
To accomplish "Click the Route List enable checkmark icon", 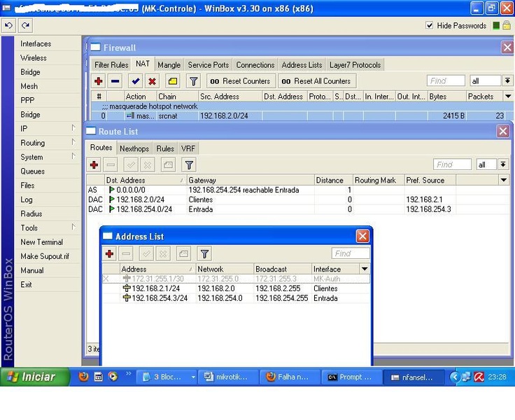I will [131, 164].
